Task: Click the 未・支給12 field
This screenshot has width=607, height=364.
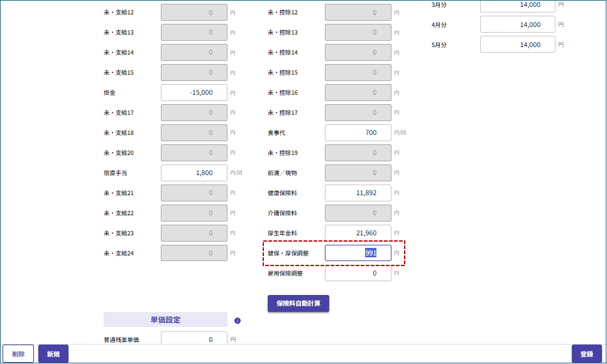Action: [x=194, y=12]
